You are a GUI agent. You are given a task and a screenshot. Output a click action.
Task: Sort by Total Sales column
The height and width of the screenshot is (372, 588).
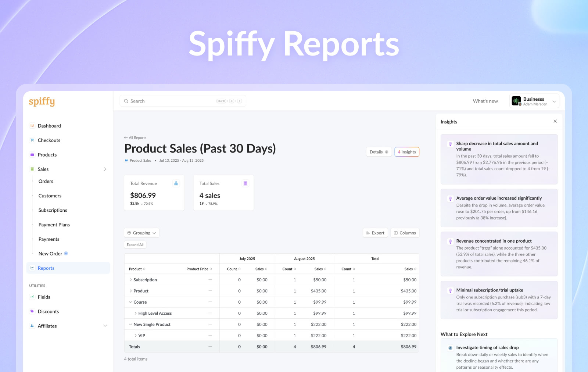tap(410, 269)
